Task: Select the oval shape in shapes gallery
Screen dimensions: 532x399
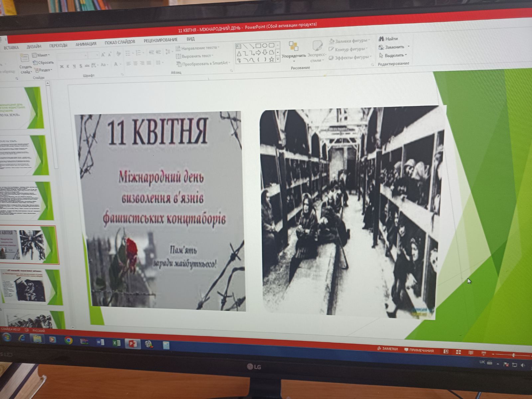Action: pyautogui.click(x=265, y=46)
